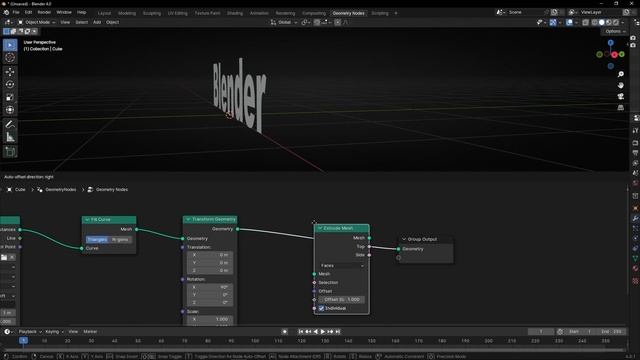Screen dimensions: 640x360
Task: Click Scale X field in Transform Geometry
Action: (x=210, y=319)
